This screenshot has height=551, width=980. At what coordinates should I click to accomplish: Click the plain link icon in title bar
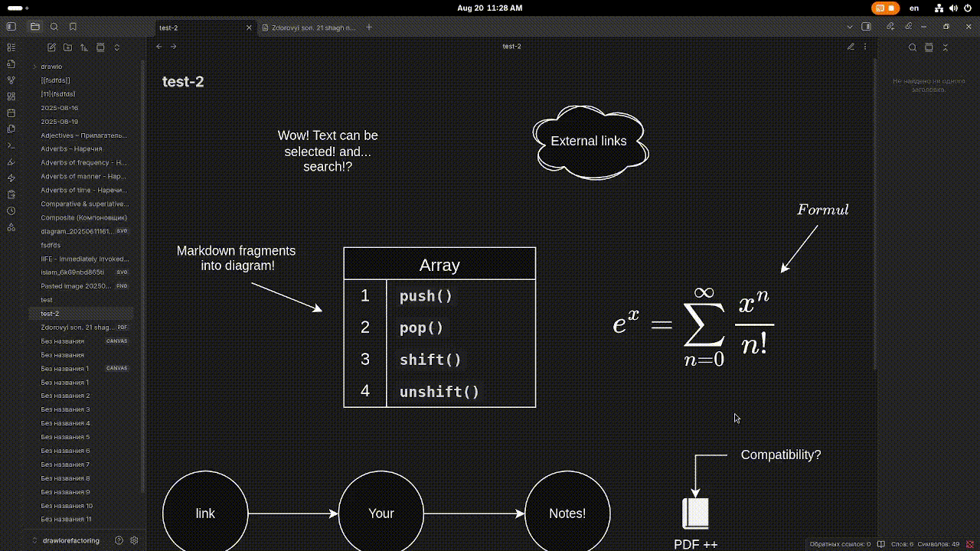tap(909, 27)
